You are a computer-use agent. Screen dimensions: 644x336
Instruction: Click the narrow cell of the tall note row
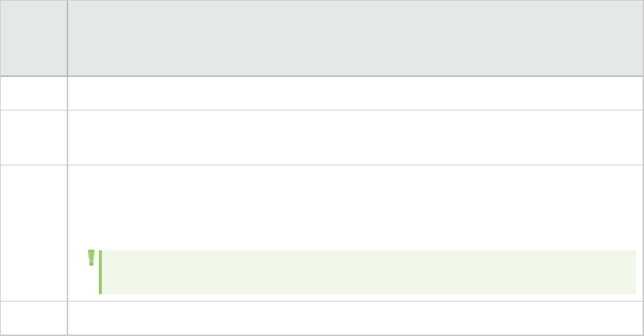point(34,233)
